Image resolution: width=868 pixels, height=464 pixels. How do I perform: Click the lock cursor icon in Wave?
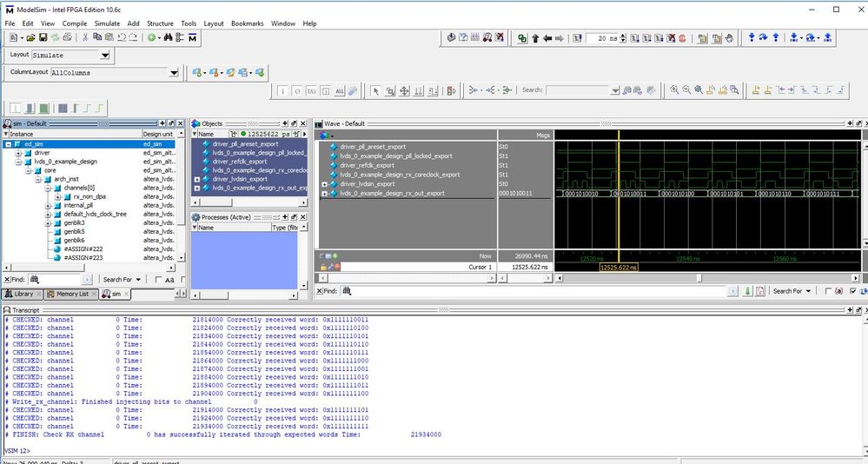click(323, 267)
